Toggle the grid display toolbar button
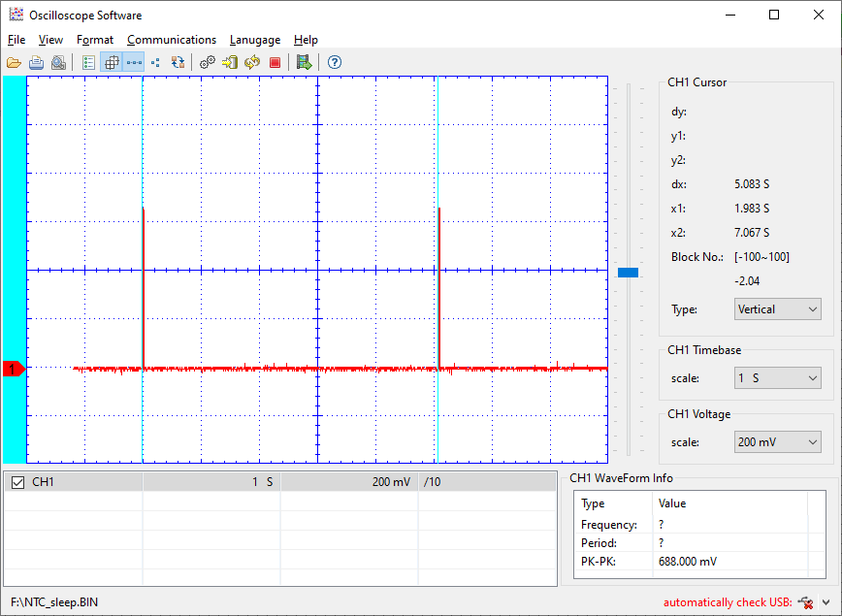The image size is (842, 616). [x=112, y=63]
